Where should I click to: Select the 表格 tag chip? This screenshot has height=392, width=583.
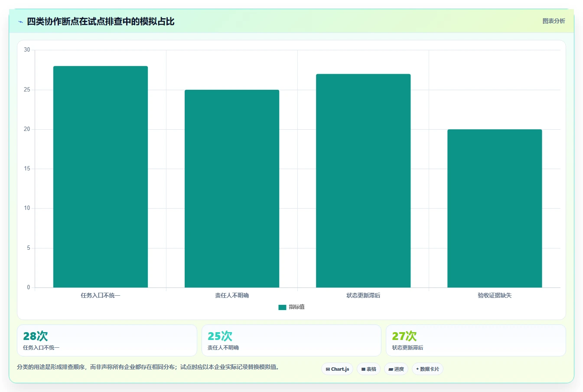(x=369, y=369)
